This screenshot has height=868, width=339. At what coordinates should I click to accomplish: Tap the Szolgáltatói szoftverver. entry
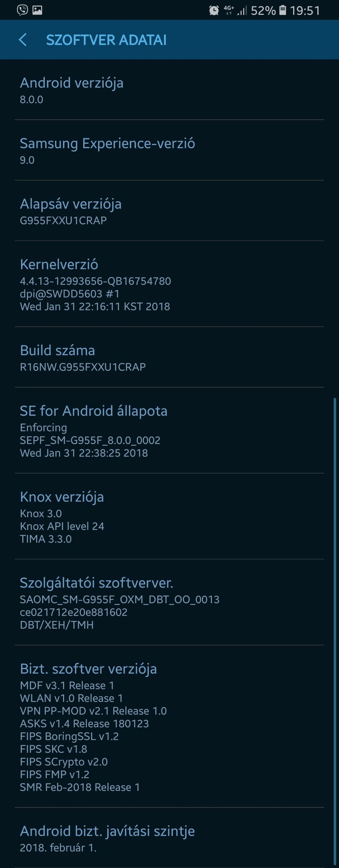click(169, 602)
